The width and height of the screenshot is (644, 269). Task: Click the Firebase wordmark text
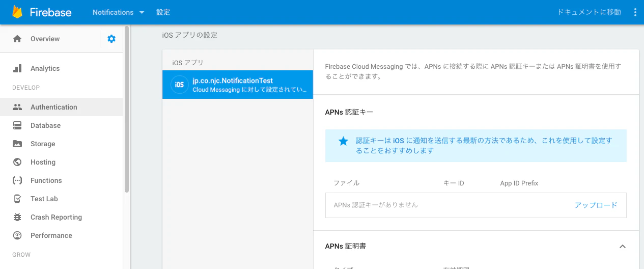coord(50,12)
